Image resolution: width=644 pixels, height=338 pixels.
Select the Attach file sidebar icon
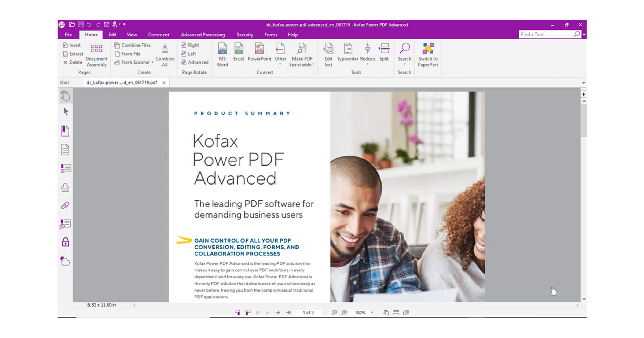[x=65, y=205]
